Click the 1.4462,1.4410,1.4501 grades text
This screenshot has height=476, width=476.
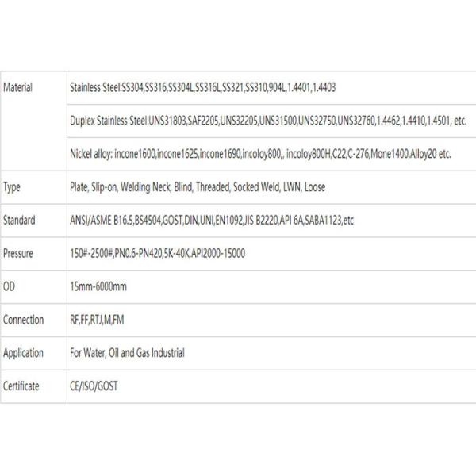[x=413, y=121]
